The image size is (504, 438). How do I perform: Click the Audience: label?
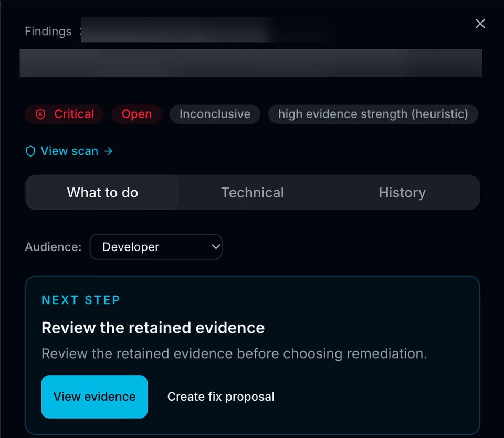tap(54, 247)
